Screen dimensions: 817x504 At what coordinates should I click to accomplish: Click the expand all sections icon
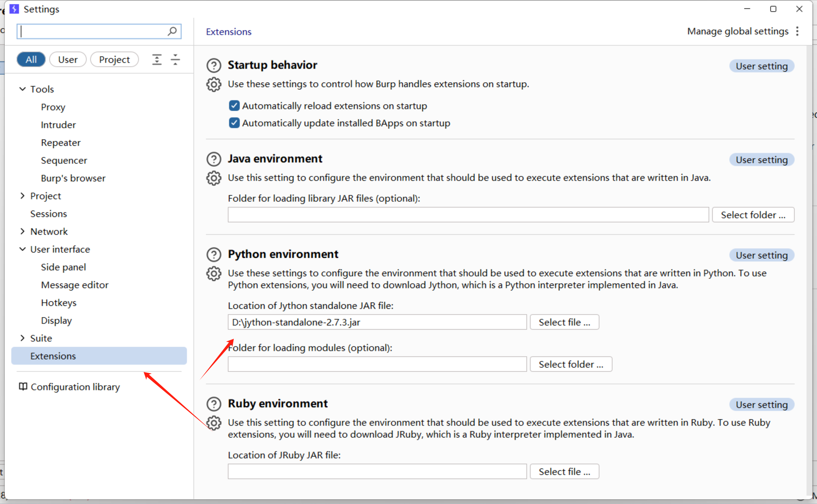click(x=157, y=60)
